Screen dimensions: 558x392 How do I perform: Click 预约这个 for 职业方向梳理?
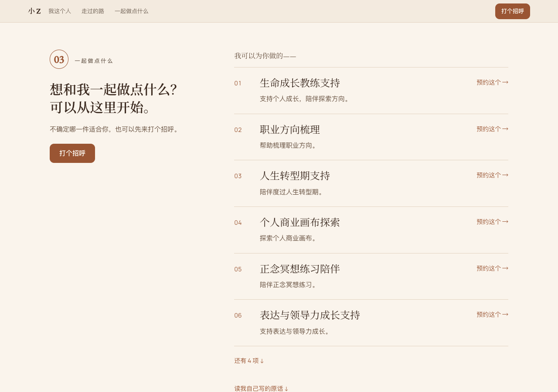492,129
